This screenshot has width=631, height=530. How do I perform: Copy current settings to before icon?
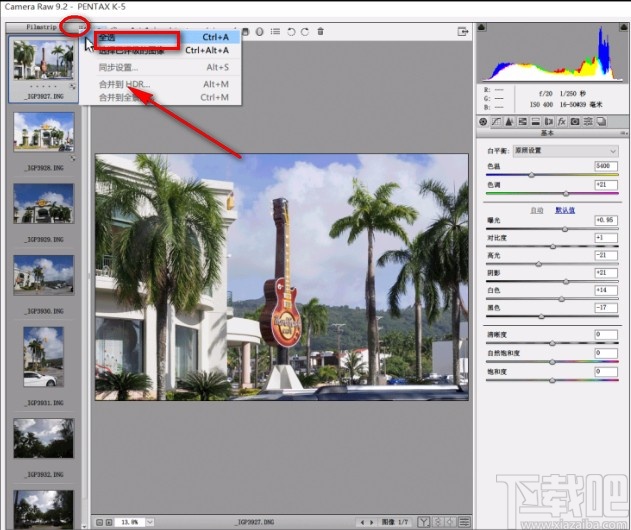click(x=451, y=522)
